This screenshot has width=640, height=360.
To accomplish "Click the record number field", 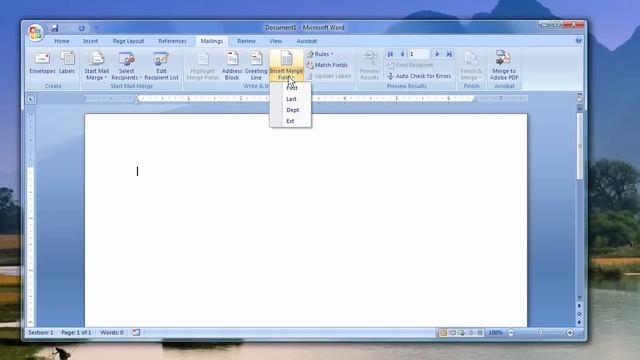I will pos(419,54).
